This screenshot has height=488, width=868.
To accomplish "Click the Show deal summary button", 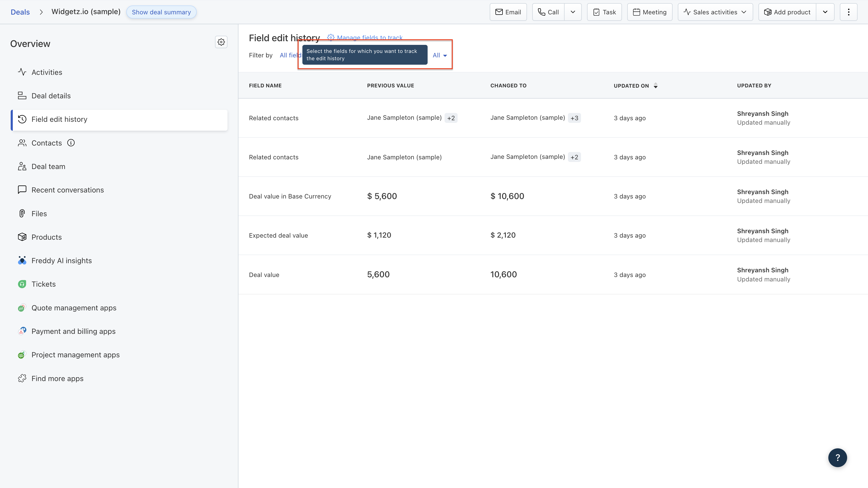I will click(161, 12).
